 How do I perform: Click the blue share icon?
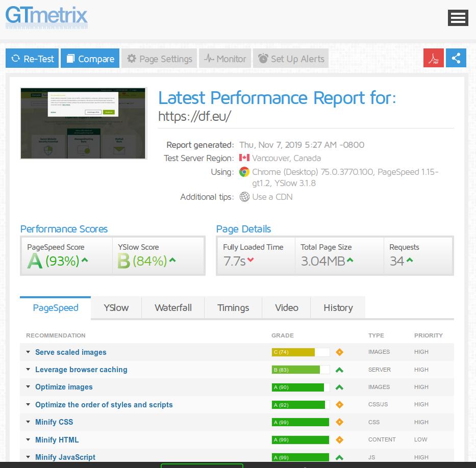click(456, 58)
